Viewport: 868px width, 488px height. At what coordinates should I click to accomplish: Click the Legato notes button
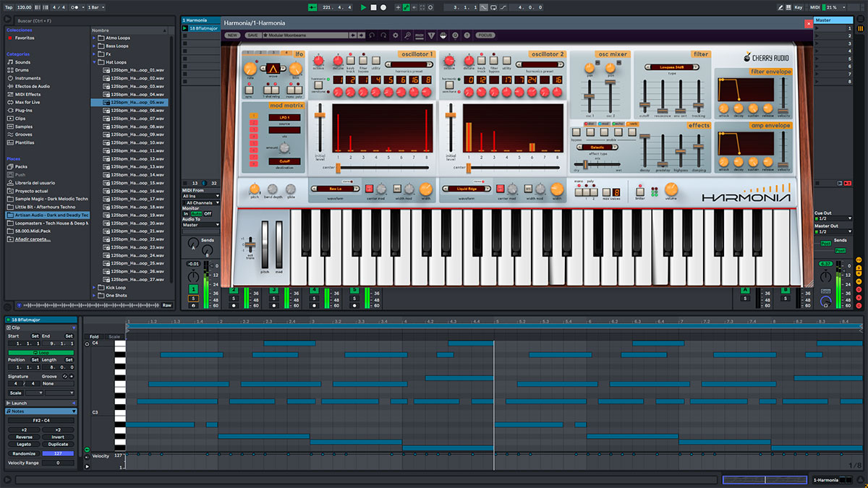click(x=24, y=445)
